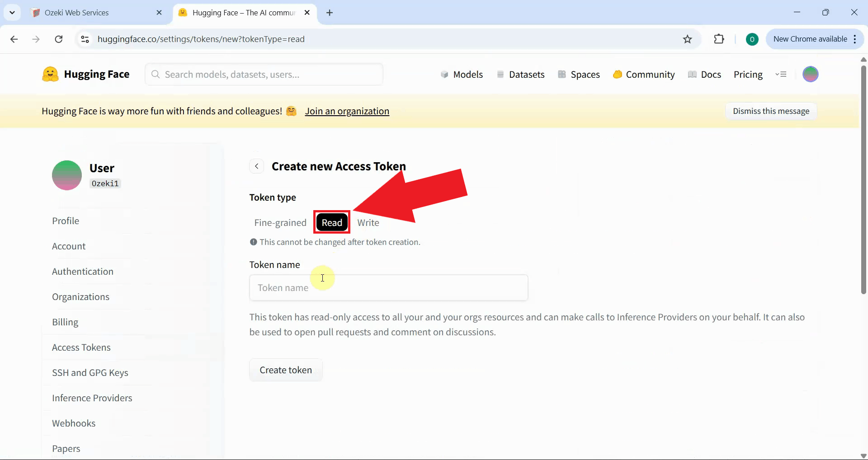Follow the Join an organization link

click(x=347, y=111)
